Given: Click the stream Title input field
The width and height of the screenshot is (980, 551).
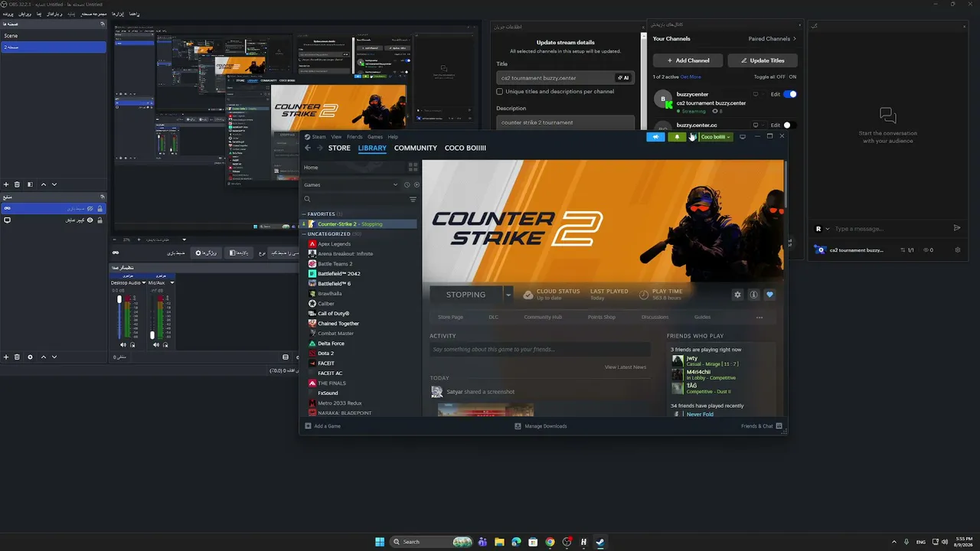Looking at the screenshot, I should coord(555,77).
